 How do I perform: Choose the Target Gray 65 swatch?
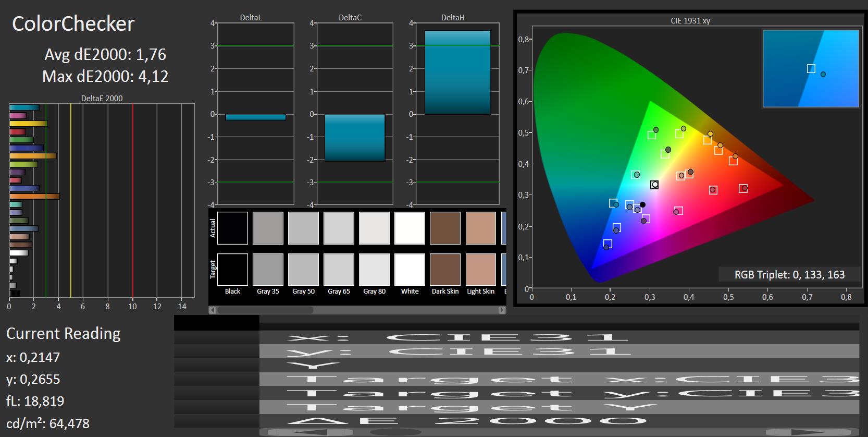click(x=339, y=269)
